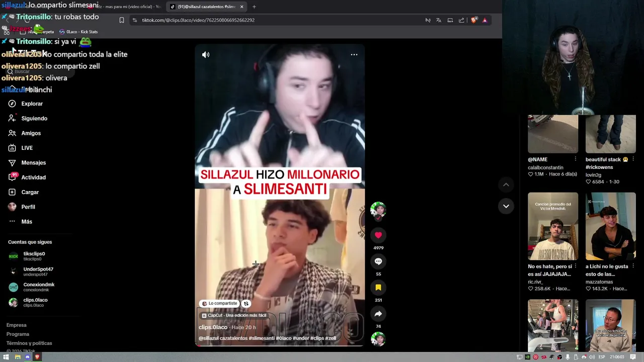Click the Buscar search field
Screen dimensions: 644x362
(x=40, y=71)
